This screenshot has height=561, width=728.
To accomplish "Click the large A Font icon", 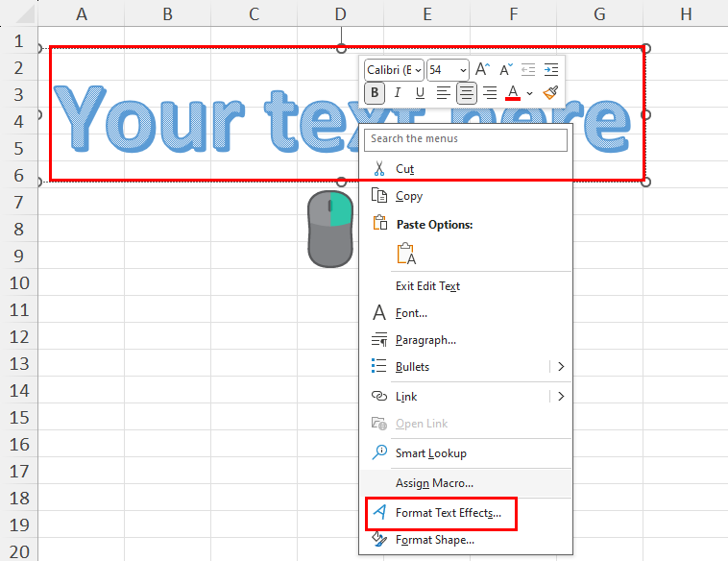I will coord(379,312).
